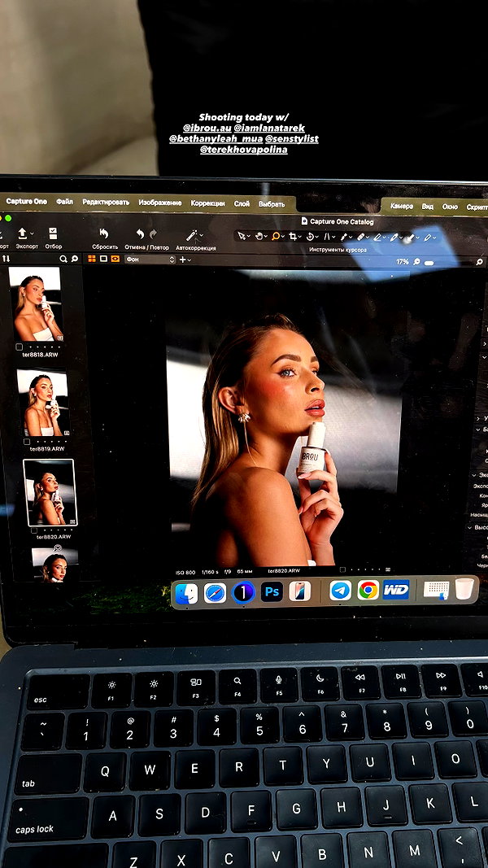Image resolution: width=488 pixels, height=868 pixels.
Task: Open the Экспорт dropdown arrow
Action: [32, 233]
